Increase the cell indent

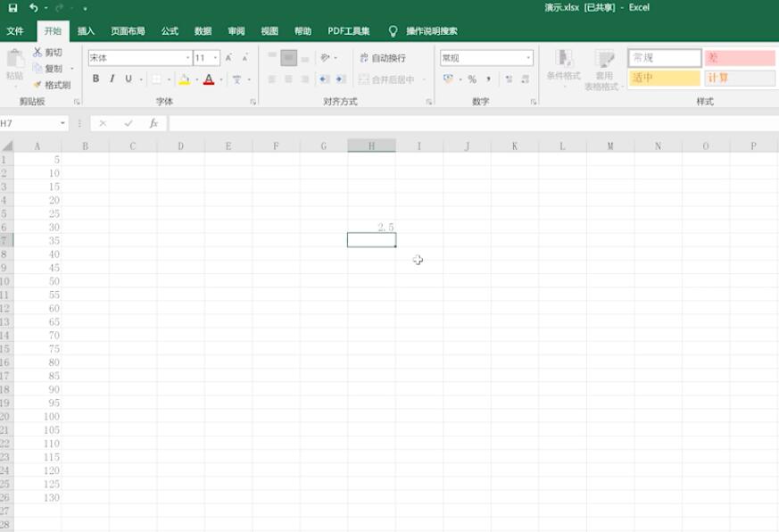341,79
